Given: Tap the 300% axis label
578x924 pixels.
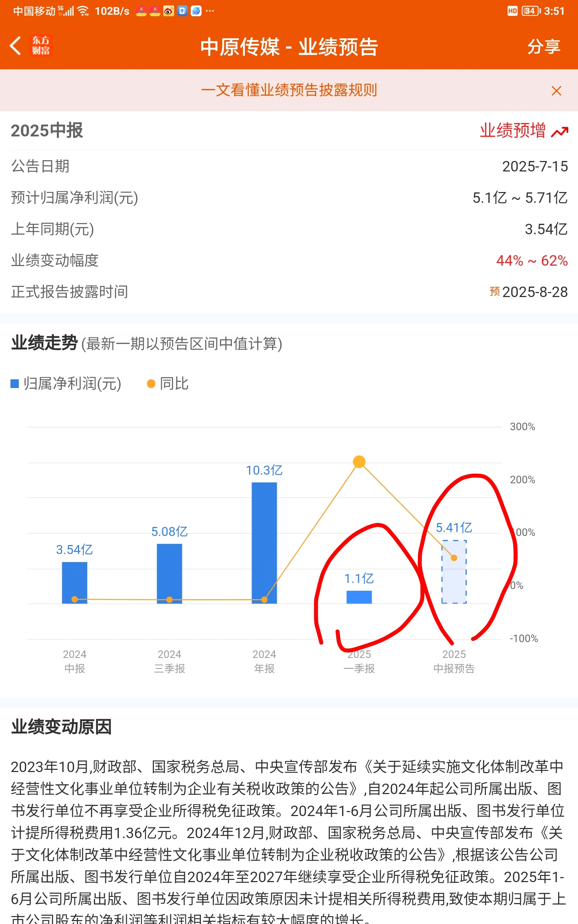Looking at the screenshot, I should 522,427.
